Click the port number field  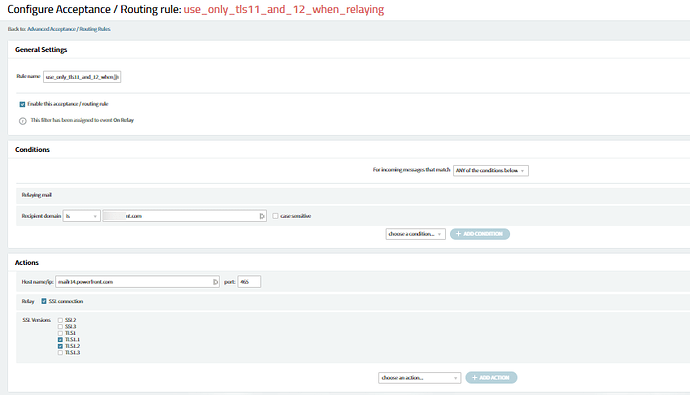click(249, 282)
